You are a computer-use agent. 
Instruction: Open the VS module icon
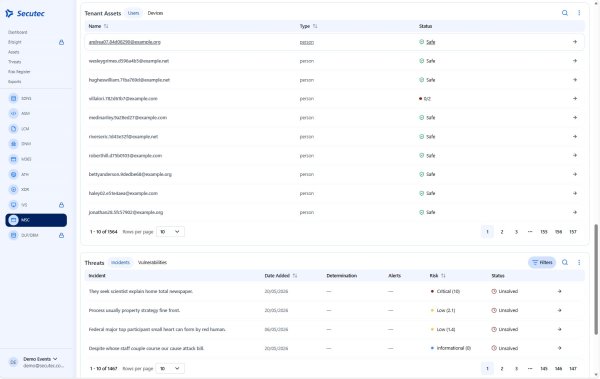pos(13,205)
